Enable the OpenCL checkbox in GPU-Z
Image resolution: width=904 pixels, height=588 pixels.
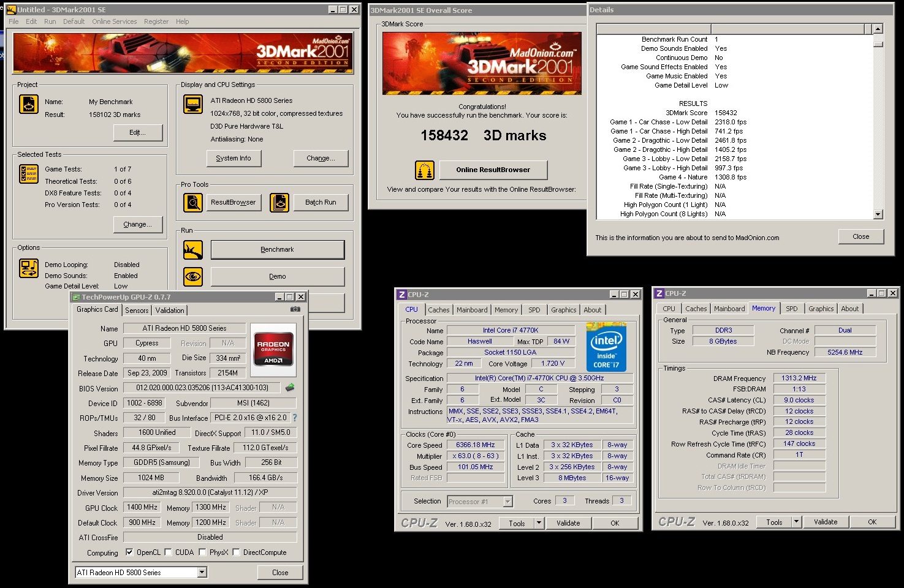click(x=129, y=552)
